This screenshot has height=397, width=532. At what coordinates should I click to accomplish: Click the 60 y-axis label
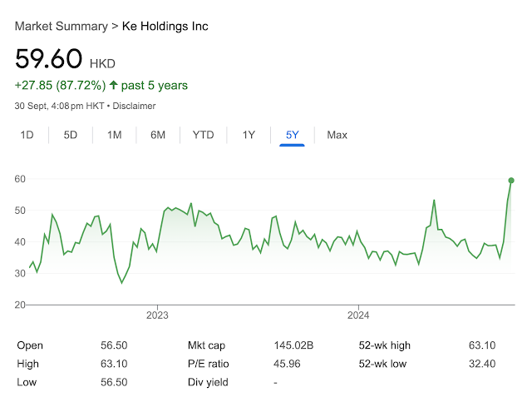point(20,179)
